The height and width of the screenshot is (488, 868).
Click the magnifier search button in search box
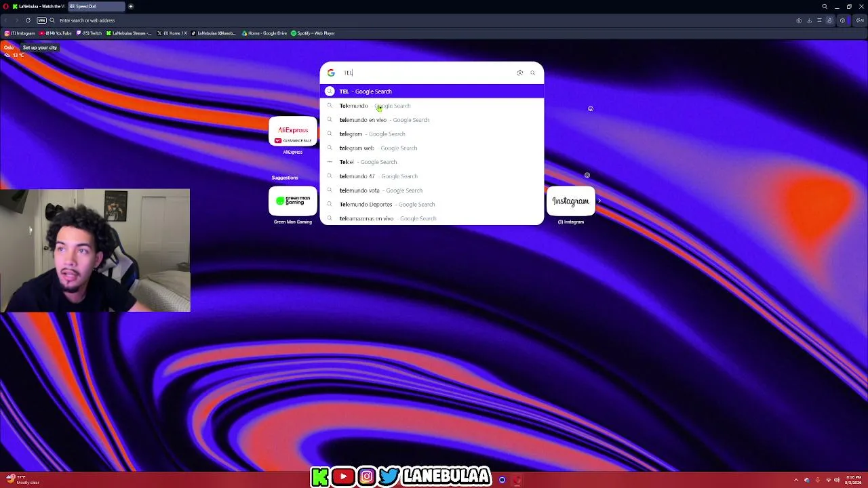[533, 73]
